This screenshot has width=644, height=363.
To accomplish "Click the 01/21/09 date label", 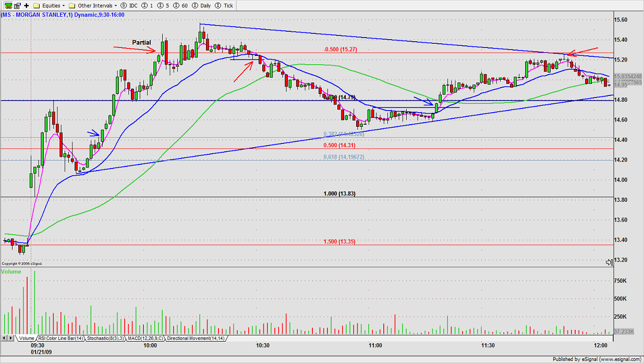I will coord(41,352).
